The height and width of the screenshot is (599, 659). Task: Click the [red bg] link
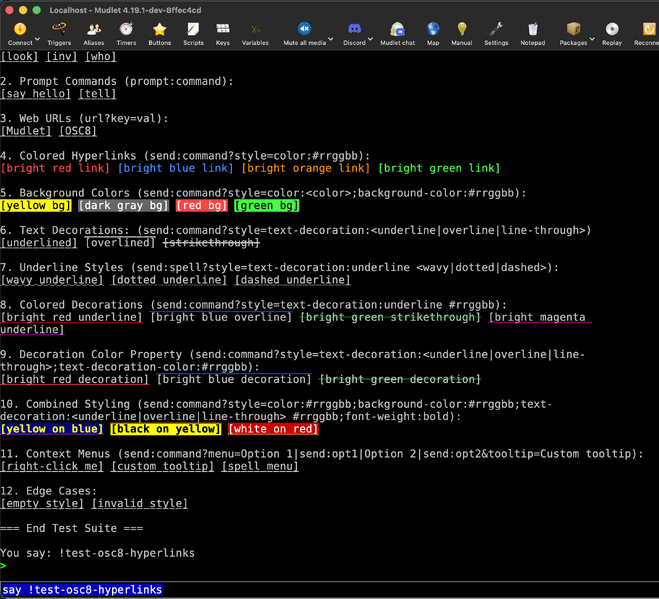[202, 206]
